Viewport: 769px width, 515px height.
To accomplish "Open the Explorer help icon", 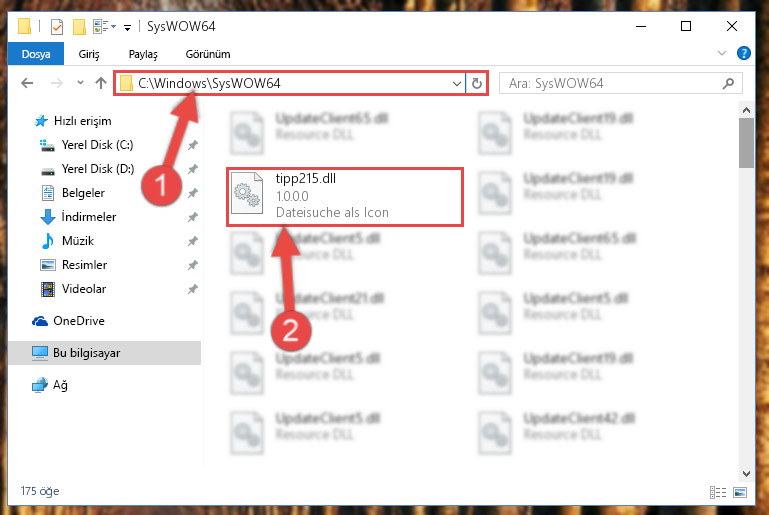I will (743, 53).
